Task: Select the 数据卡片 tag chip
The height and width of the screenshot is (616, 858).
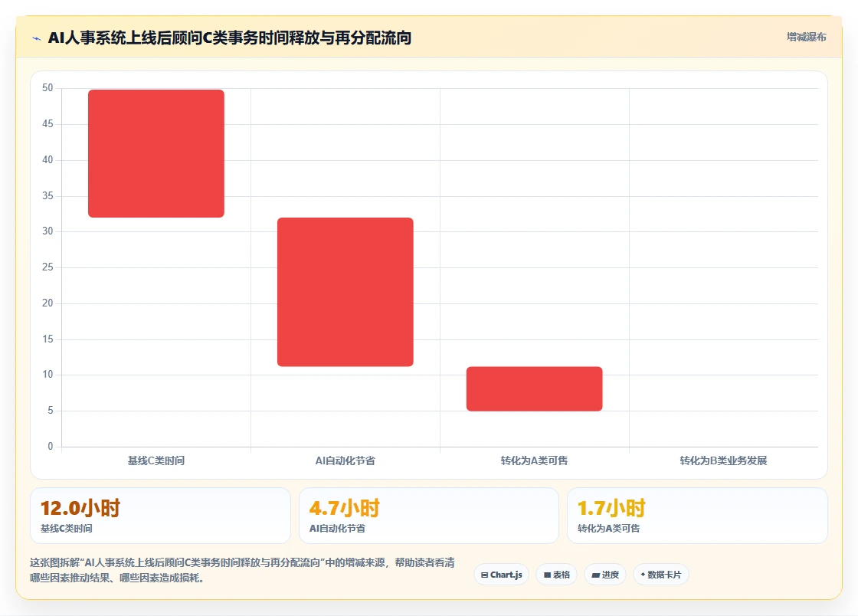Action: pos(661,575)
